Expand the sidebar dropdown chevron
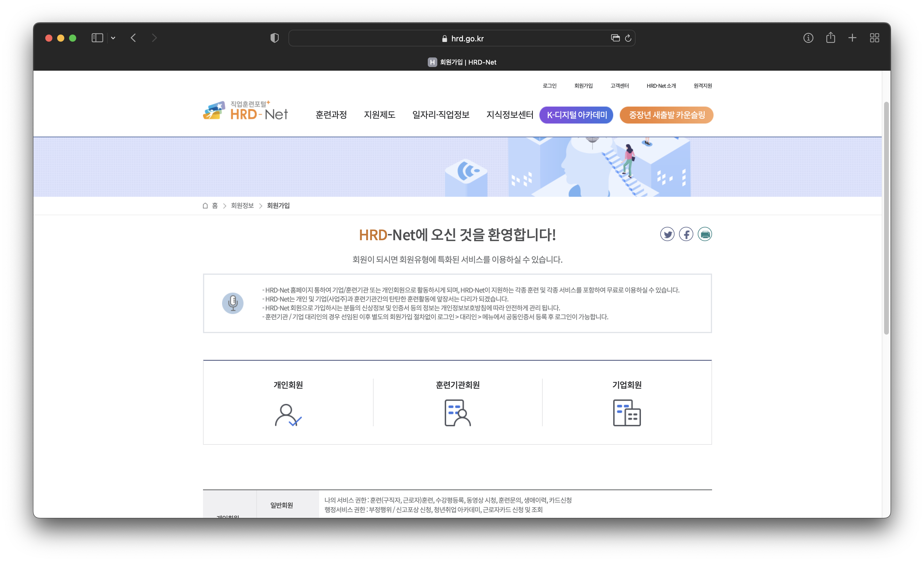 coord(113,38)
